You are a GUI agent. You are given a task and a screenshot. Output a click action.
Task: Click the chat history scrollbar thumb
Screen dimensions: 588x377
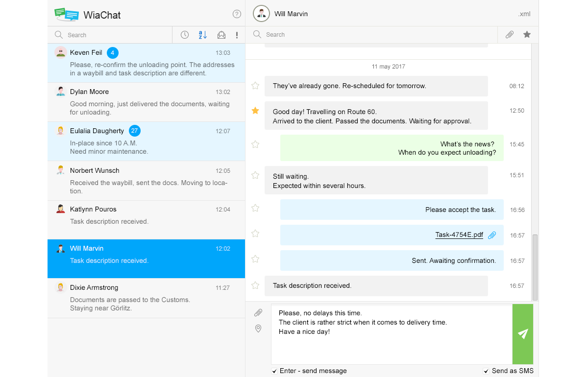click(x=535, y=267)
